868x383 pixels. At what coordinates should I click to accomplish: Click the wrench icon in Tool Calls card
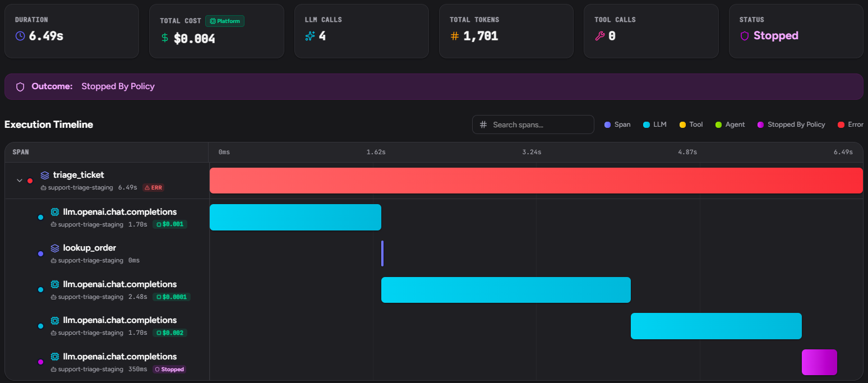tap(599, 36)
